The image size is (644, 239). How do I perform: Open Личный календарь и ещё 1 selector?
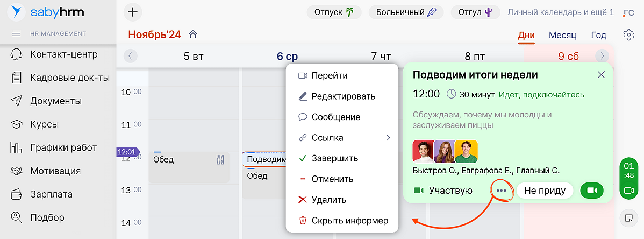coord(561,12)
